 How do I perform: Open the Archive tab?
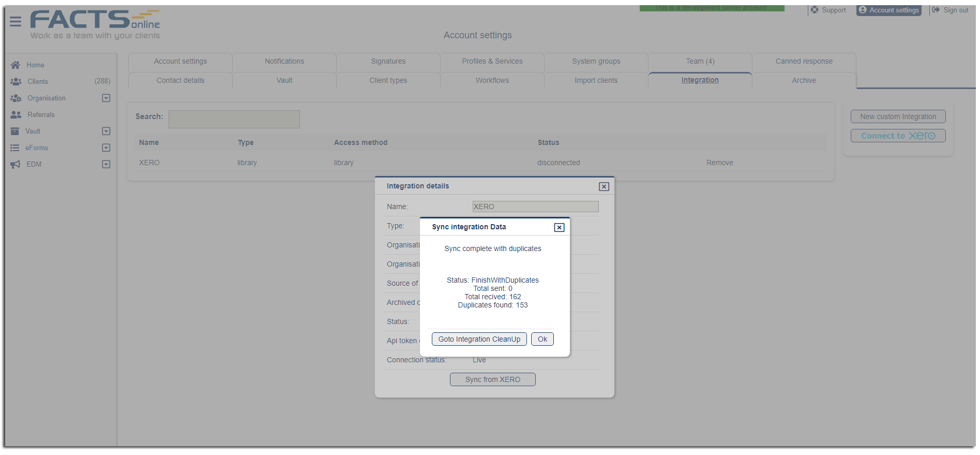coord(804,80)
